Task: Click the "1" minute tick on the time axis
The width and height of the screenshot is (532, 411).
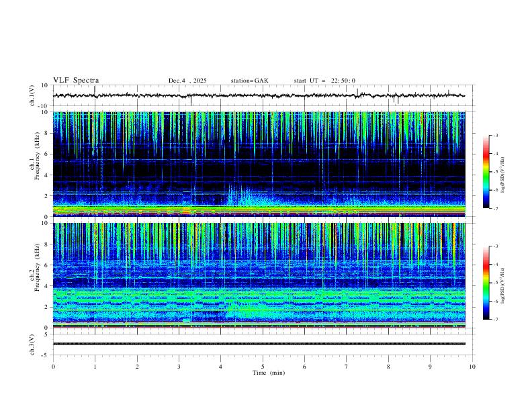Action: coord(95,367)
